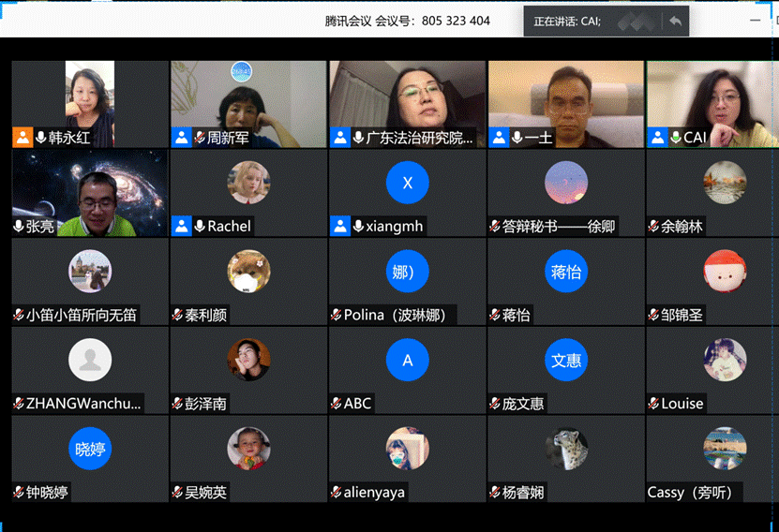Select the blue X avatar of xiangmh

tap(407, 183)
